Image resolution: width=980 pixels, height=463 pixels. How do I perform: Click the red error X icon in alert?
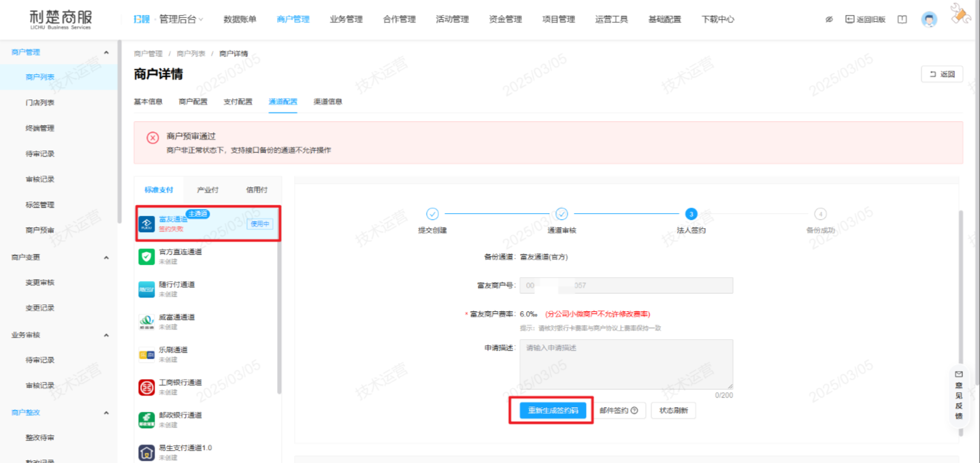153,138
